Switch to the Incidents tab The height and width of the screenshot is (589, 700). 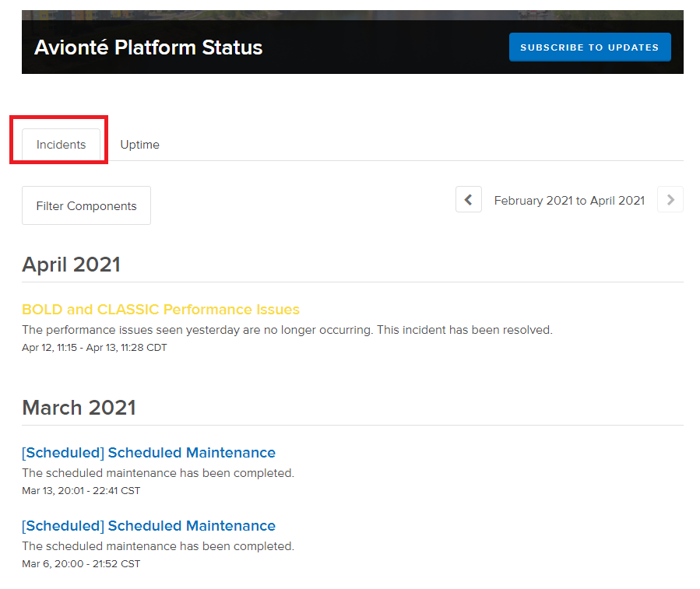tap(62, 145)
